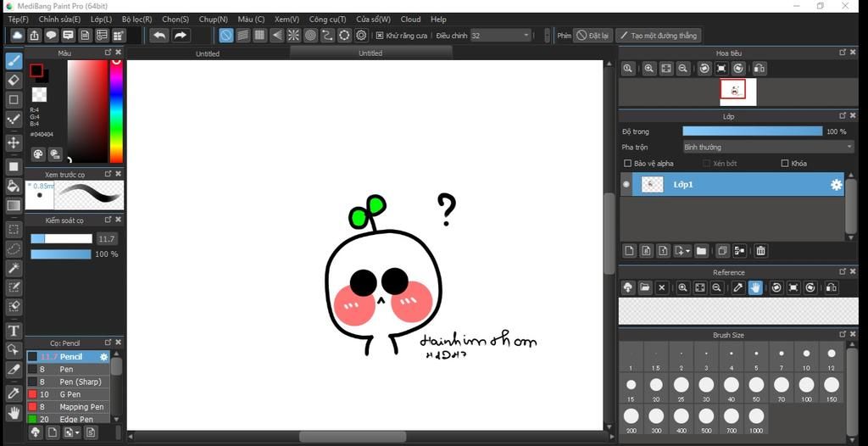868x446 pixels.
Task: Click the Đặt lại button
Action: click(593, 36)
